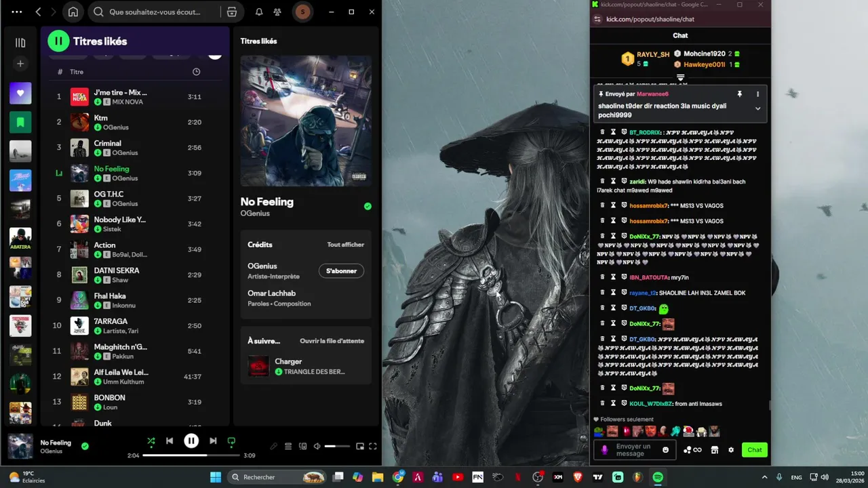This screenshot has width=868, height=488.
Task: Open Spotify Home
Action: (x=73, y=12)
